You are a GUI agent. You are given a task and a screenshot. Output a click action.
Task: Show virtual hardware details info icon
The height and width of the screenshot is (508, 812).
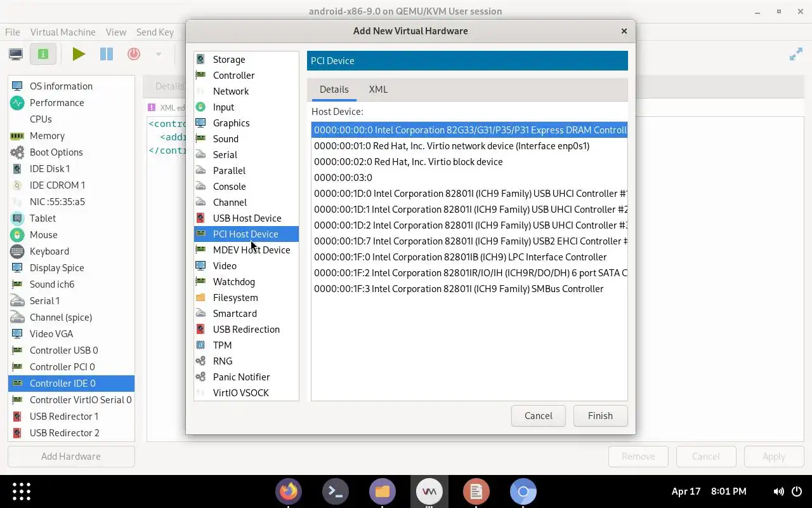tap(43, 54)
